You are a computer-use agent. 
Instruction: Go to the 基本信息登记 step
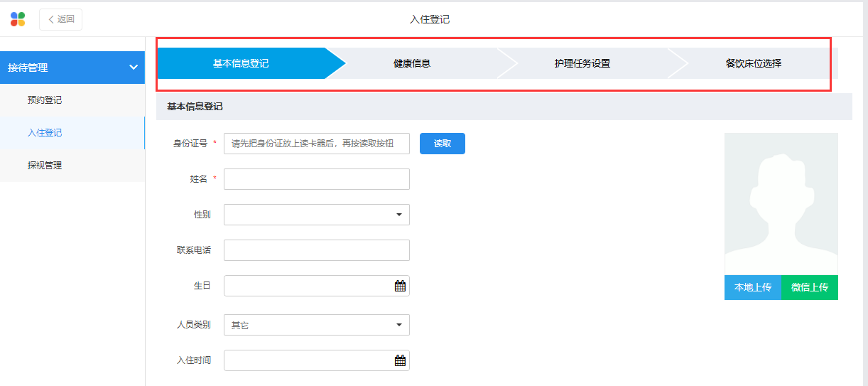[241, 63]
